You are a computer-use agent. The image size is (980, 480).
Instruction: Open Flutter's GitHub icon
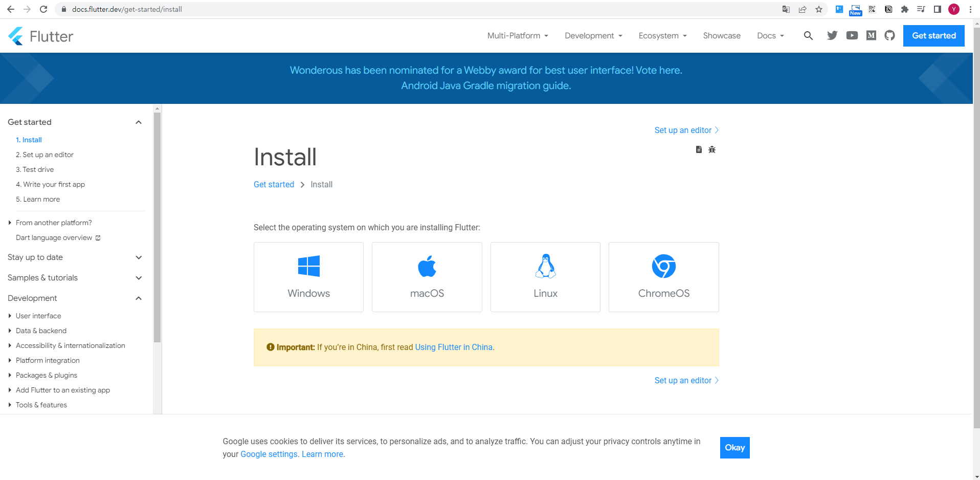pos(890,35)
